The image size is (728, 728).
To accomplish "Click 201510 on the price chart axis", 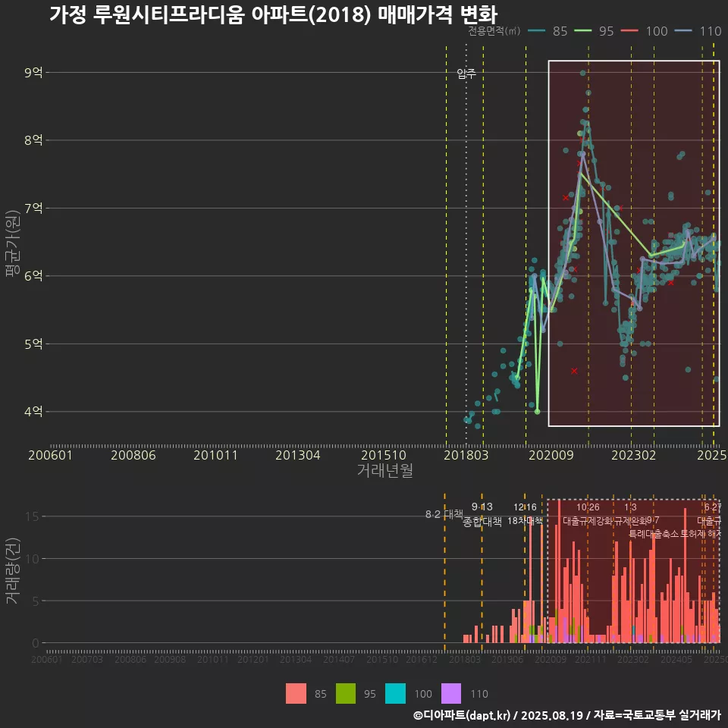I will 384,455.
